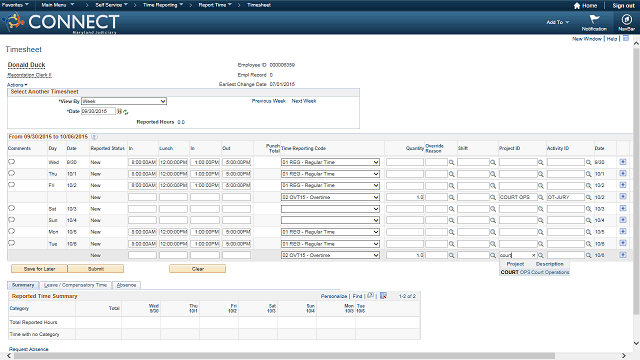Open the Favorites menu

tap(15, 5)
